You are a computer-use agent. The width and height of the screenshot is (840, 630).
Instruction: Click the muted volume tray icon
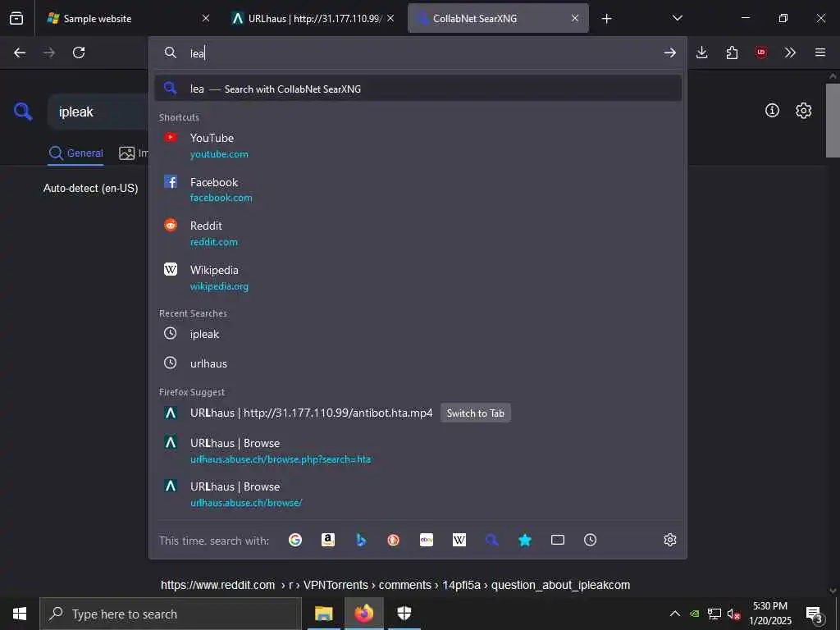coord(733,614)
